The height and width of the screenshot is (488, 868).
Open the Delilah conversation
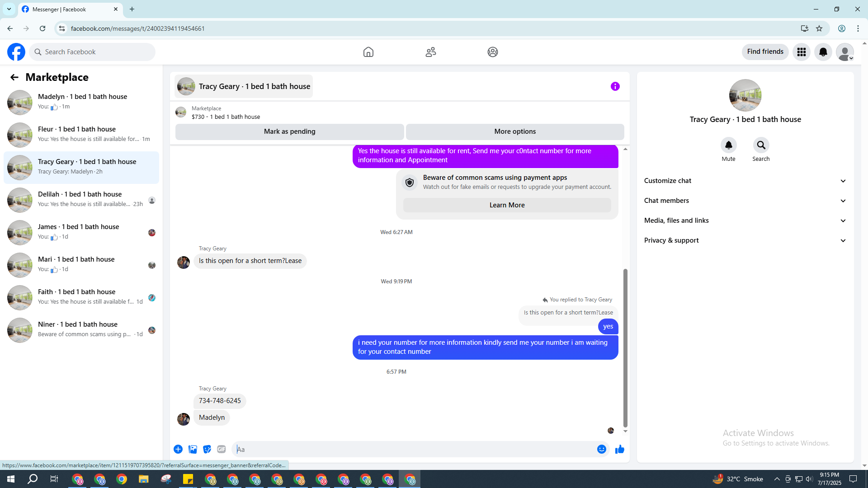[x=81, y=200]
